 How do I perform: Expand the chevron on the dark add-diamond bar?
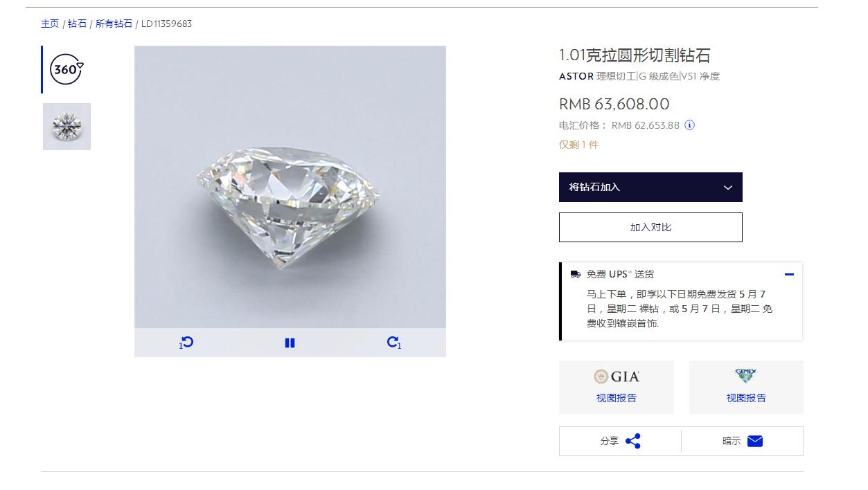click(x=727, y=187)
